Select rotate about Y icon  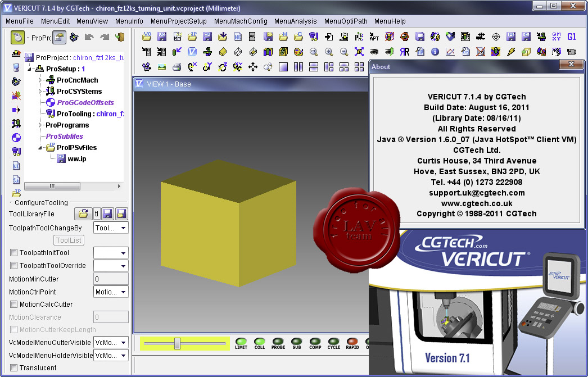[x=207, y=67]
